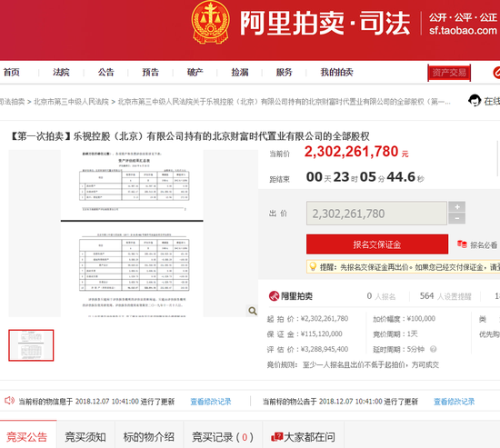Click the 大家都在问 question icon

pos(276,437)
